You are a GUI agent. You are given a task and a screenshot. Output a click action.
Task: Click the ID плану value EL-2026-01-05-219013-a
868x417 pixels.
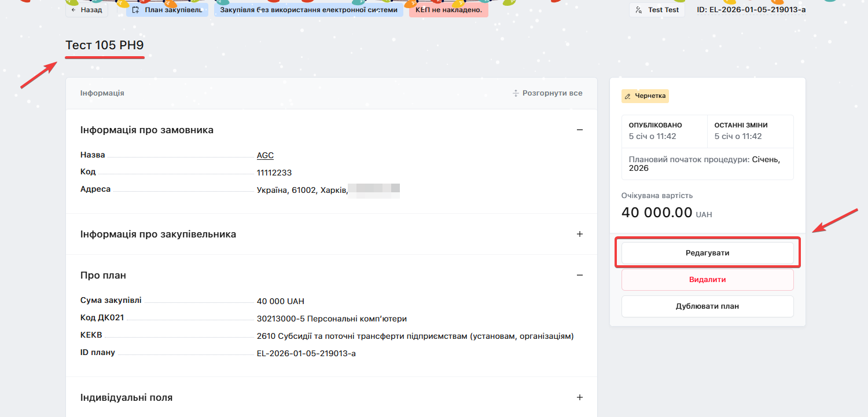(x=306, y=353)
